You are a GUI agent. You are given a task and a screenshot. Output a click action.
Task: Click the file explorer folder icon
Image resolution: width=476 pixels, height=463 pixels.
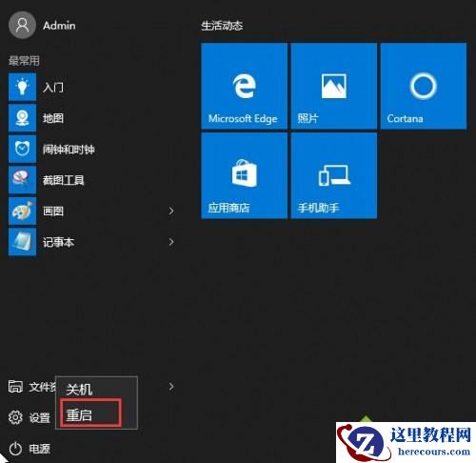coord(15,387)
